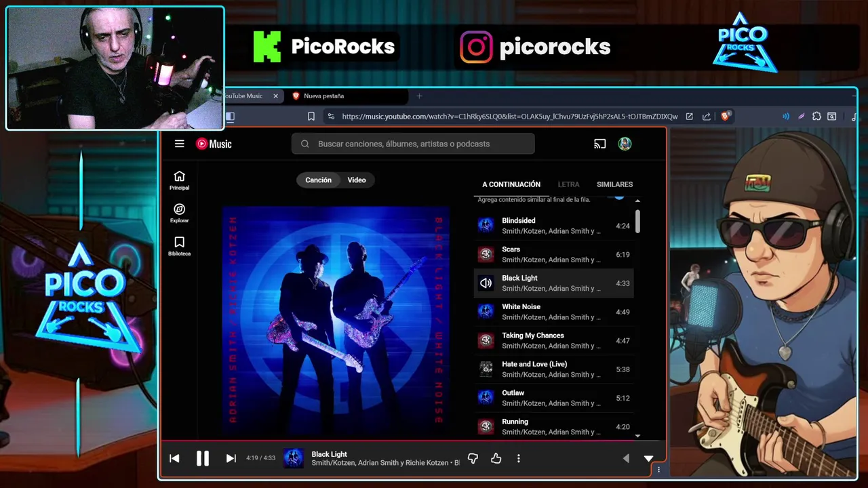Click the queue scrollbar up arrow
Viewport: 868px width, 488px height.
637,201
